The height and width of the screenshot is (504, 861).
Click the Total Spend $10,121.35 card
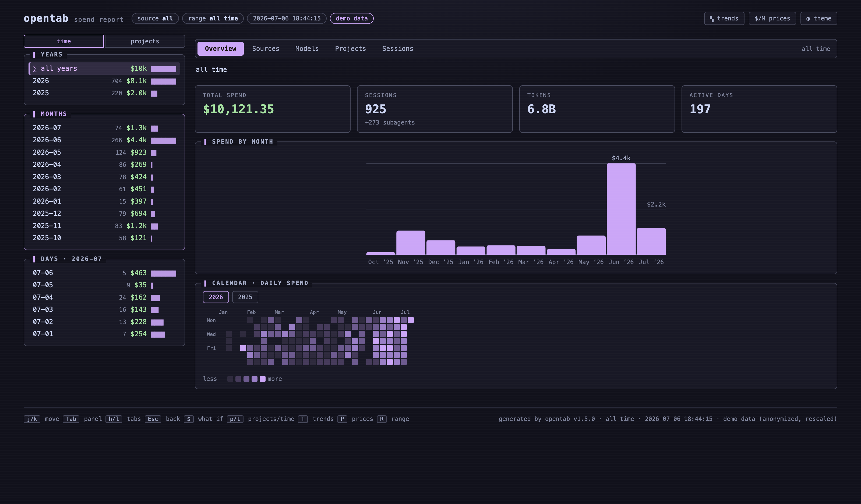pyautogui.click(x=273, y=109)
